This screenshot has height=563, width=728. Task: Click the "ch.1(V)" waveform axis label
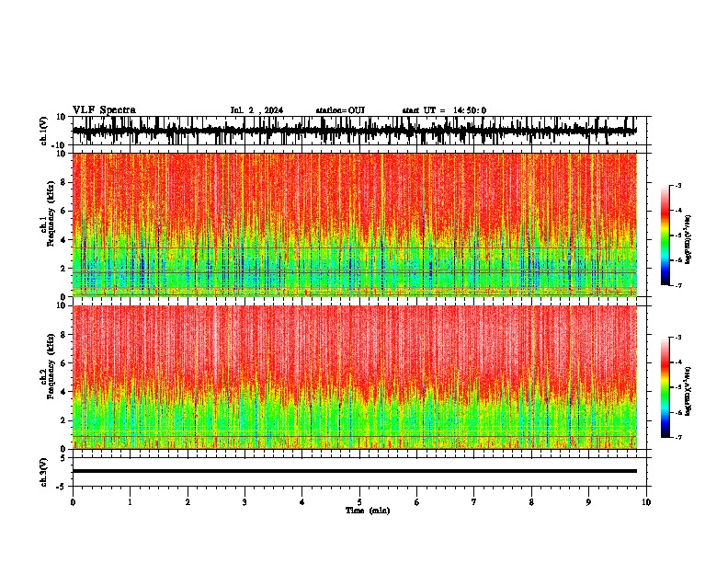click(x=44, y=131)
